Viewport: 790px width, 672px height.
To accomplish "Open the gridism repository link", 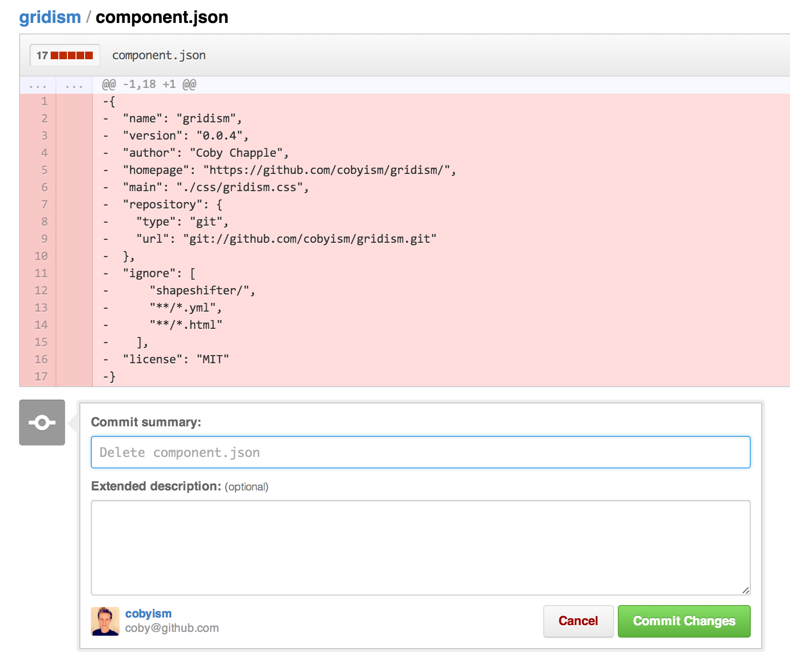I will [x=50, y=17].
